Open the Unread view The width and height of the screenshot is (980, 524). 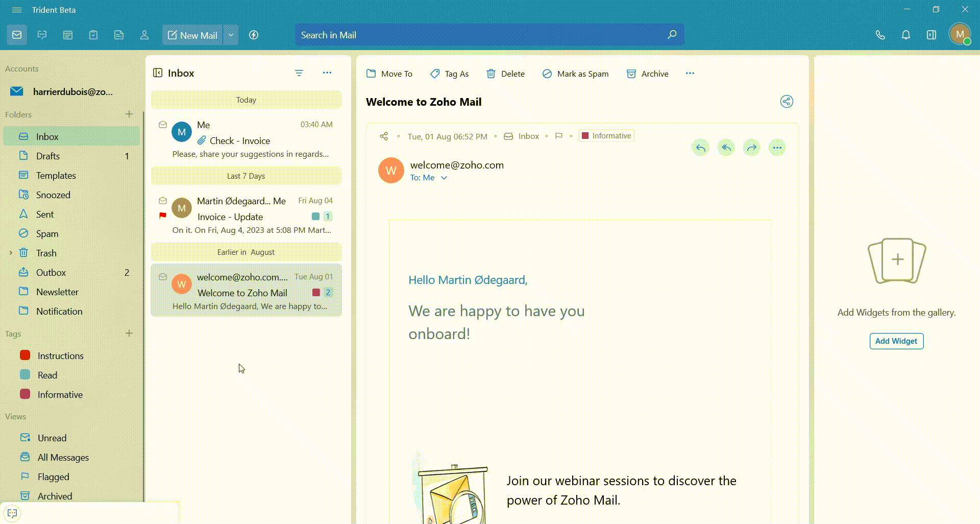(x=52, y=438)
